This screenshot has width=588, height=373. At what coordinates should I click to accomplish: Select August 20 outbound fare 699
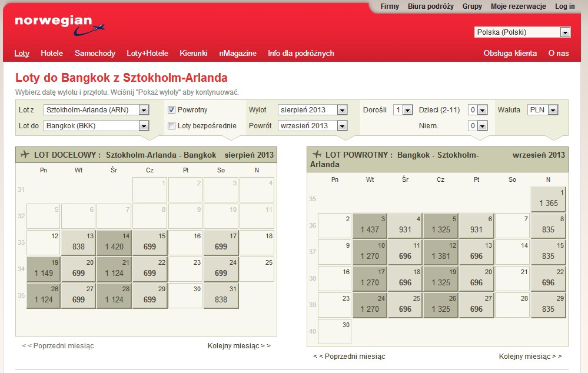click(x=78, y=269)
